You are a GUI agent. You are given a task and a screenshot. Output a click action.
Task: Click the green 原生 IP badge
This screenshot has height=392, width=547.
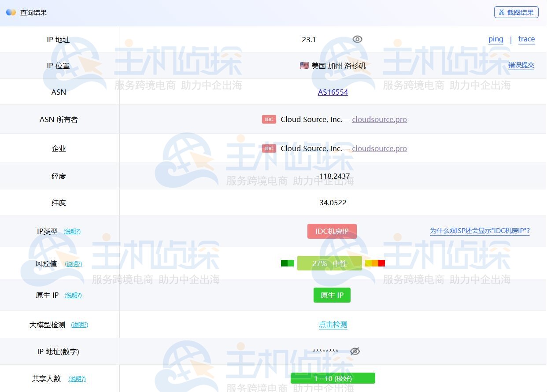tap(332, 295)
